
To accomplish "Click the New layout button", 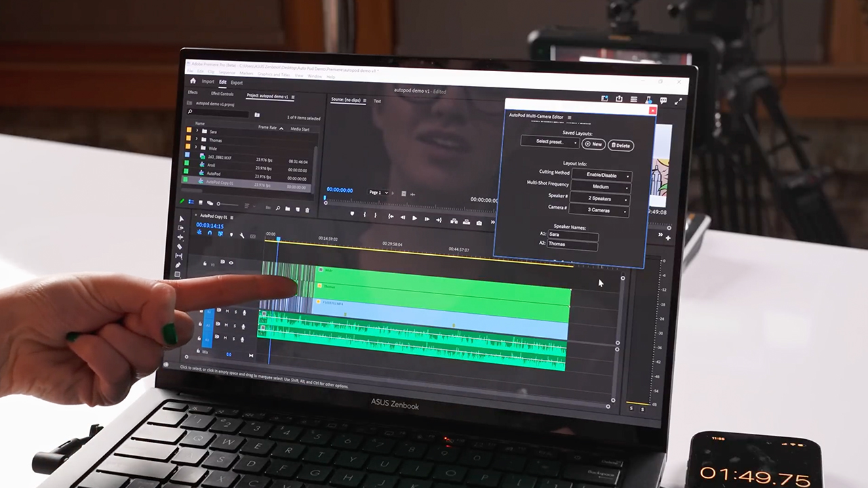I will pos(593,144).
